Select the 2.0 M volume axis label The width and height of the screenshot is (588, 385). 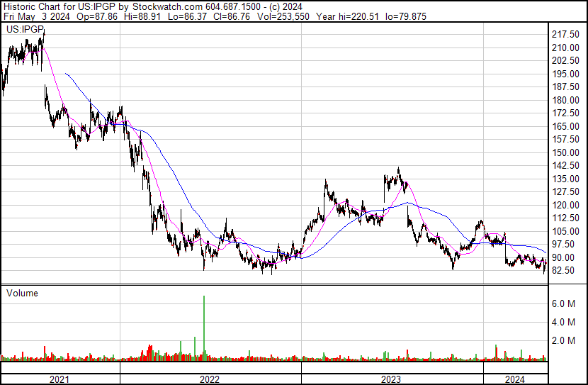[563, 340]
